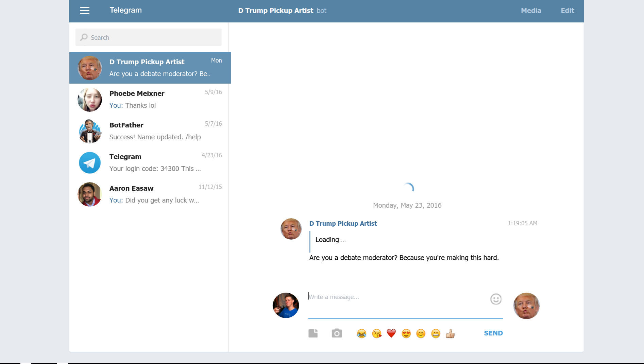Click the 'Success! Name updated. /help' preview
This screenshot has height=364, width=644.
coord(155,137)
